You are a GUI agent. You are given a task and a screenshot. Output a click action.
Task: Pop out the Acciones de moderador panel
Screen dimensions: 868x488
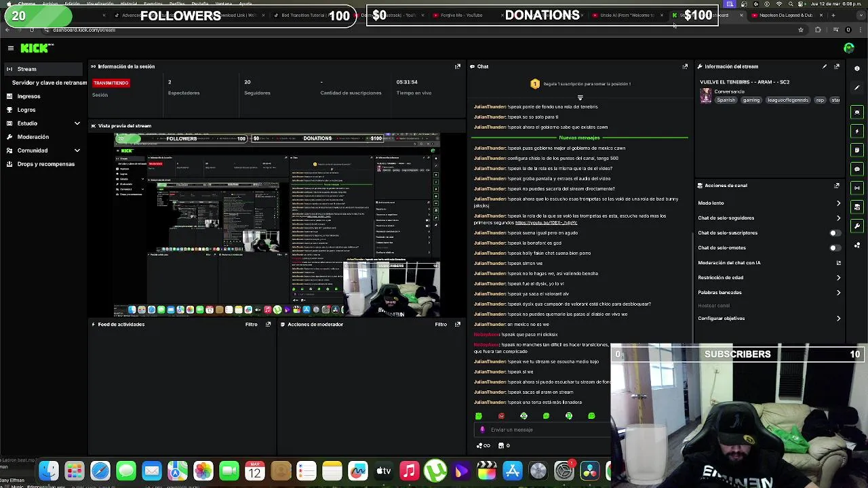click(x=458, y=324)
